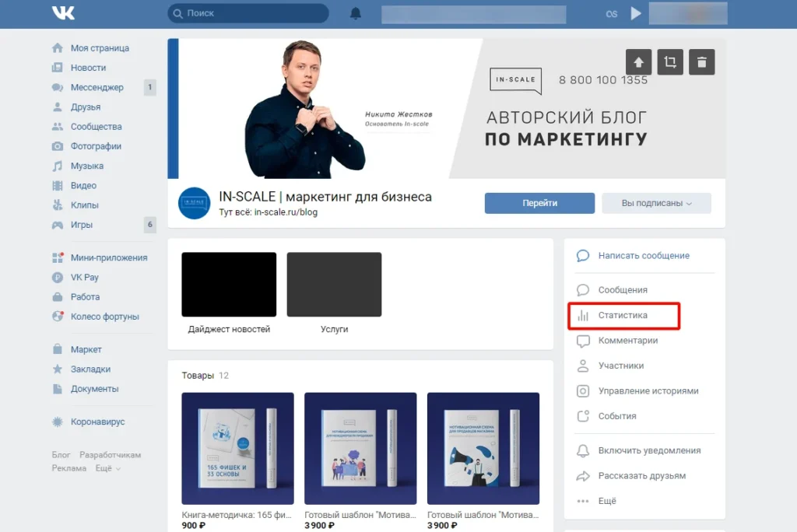
Task: Open the in-scale.ru/blog link
Action: [x=286, y=212]
